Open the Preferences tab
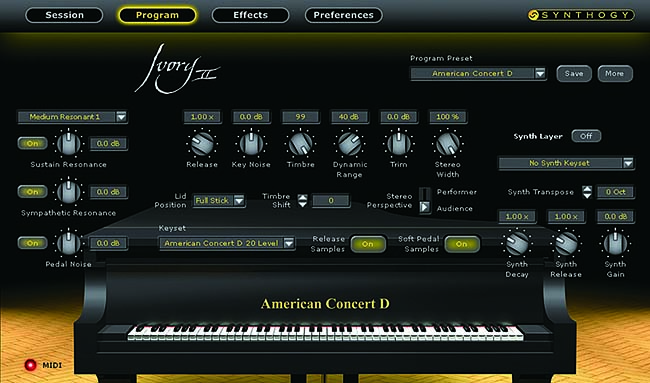Viewport: 650px width, 383px height. [x=344, y=15]
